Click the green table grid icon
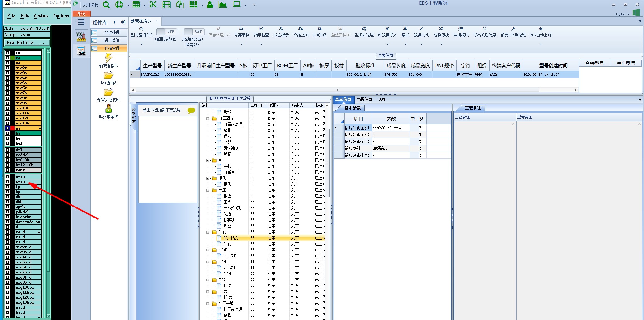644x320 pixels. (x=136, y=4)
